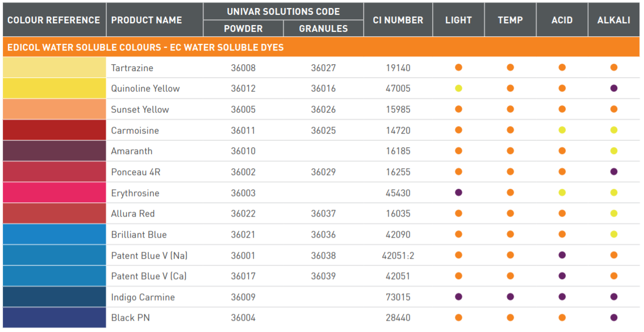Click granules code 36016
Viewport: 644px width, 332px height.
[x=323, y=88]
